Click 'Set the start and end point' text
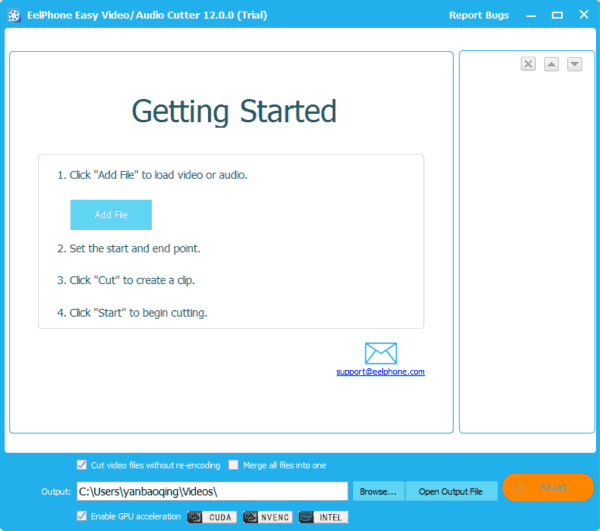The height and width of the screenshot is (531, 600). [129, 249]
